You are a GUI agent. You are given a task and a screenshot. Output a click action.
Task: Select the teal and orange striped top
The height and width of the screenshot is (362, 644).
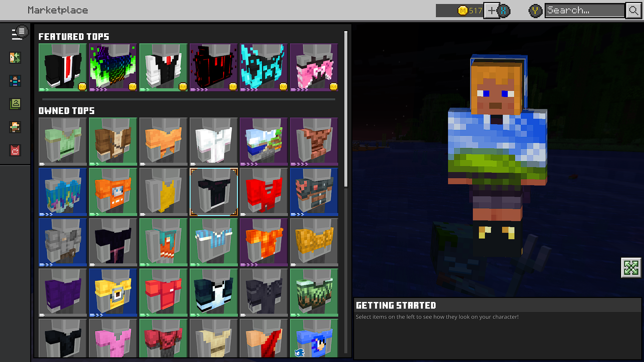tap(163, 242)
